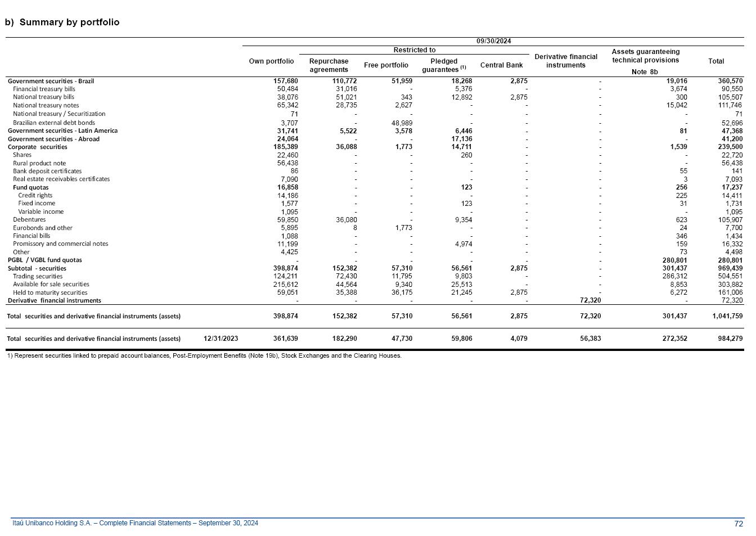The width and height of the screenshot is (756, 536).
Task: Click the 'Government securities - Brazil' row label
Action: (51, 81)
